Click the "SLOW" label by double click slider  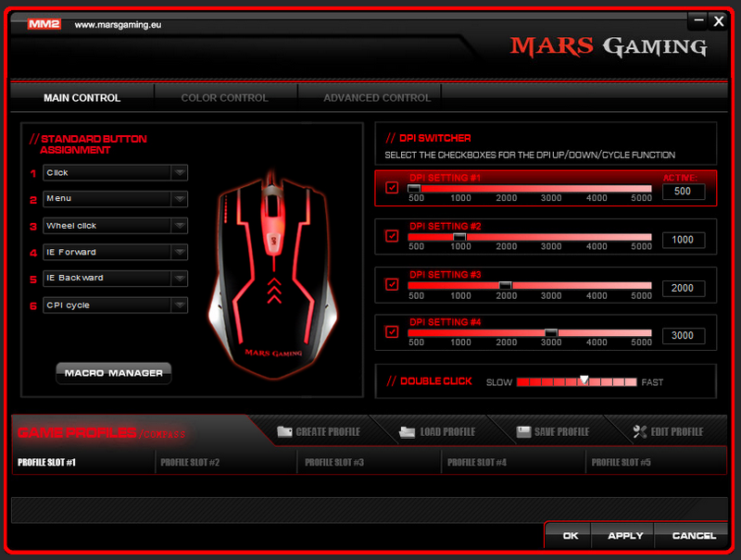[499, 382]
